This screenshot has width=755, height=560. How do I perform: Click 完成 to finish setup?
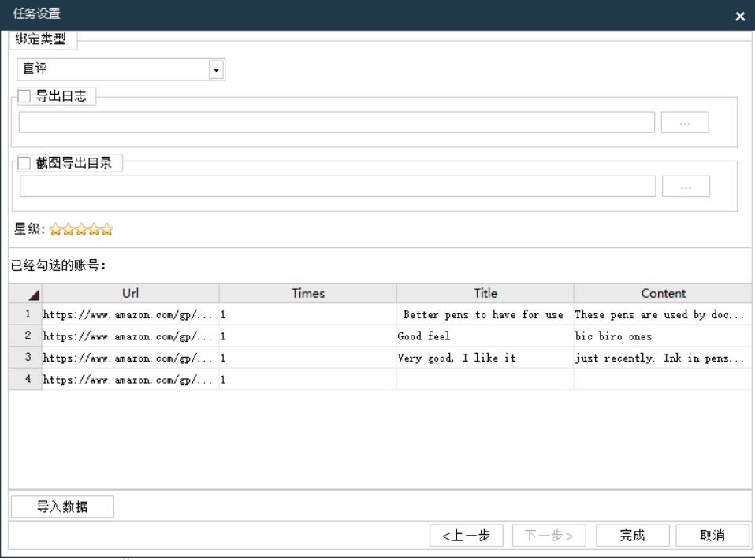tap(632, 536)
